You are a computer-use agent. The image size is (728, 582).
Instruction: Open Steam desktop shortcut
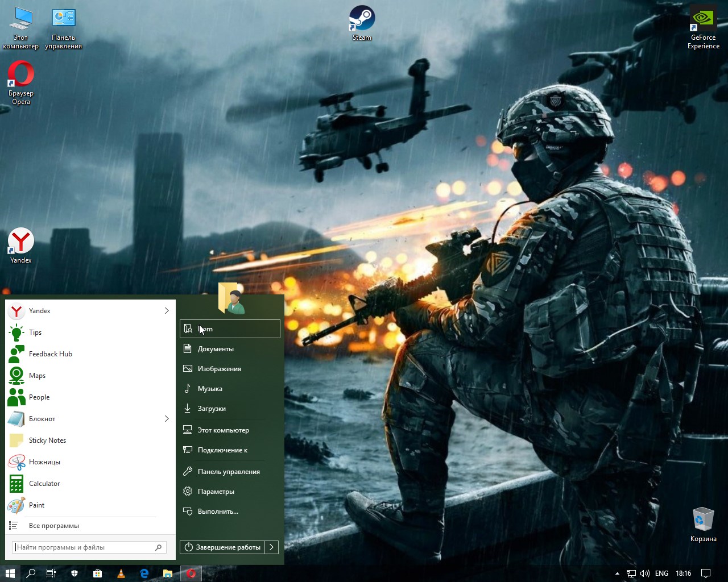(x=362, y=23)
